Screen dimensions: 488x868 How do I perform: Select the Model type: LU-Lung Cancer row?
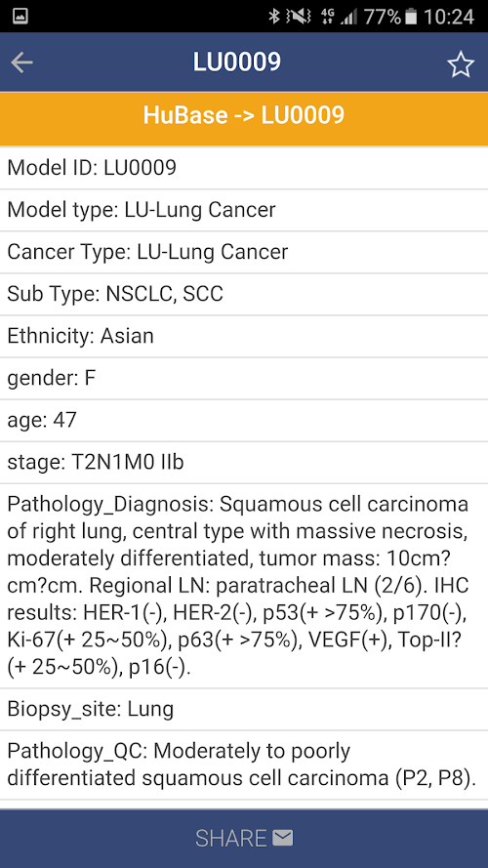click(x=244, y=210)
